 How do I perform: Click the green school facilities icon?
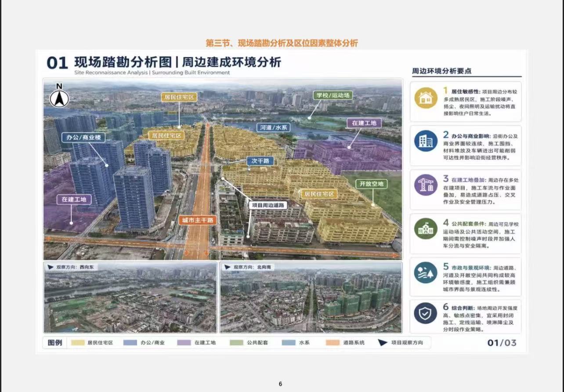[426, 229]
